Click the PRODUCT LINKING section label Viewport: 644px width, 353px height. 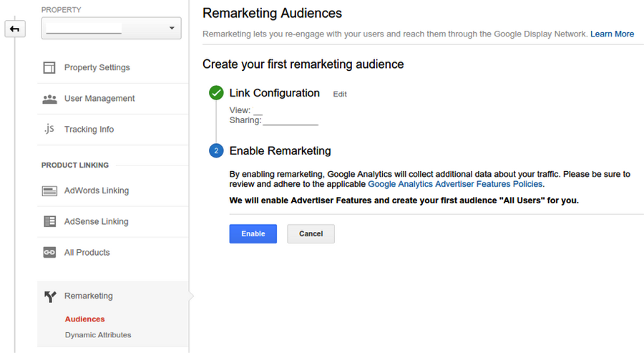click(x=75, y=165)
